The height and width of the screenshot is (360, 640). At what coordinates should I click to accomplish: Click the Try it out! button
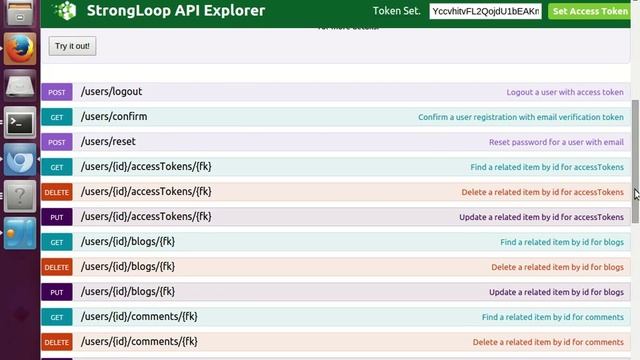tap(72, 46)
